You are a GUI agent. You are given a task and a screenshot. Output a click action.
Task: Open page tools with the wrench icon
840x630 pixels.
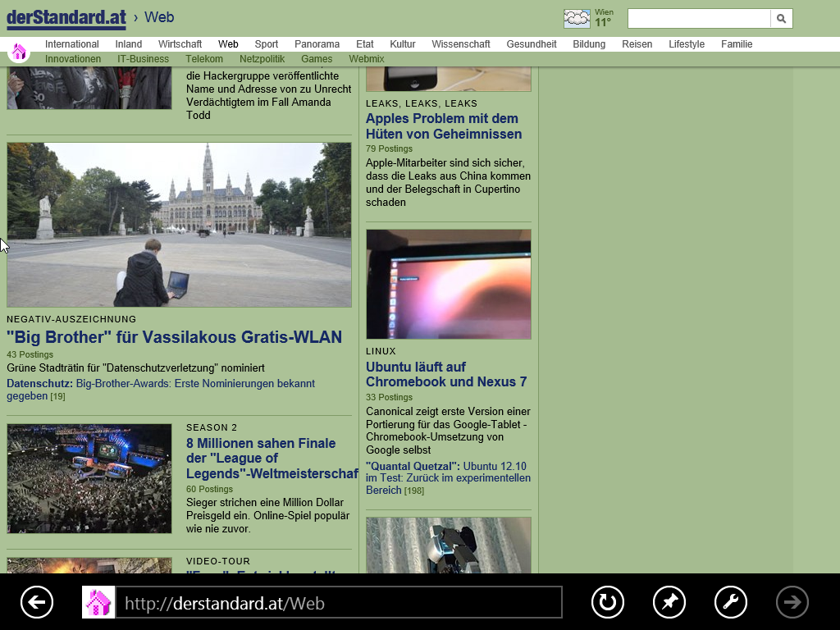point(731,602)
